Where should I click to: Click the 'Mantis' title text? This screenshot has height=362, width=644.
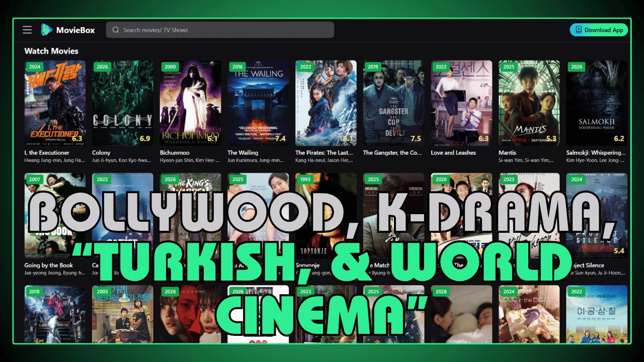[x=508, y=152]
